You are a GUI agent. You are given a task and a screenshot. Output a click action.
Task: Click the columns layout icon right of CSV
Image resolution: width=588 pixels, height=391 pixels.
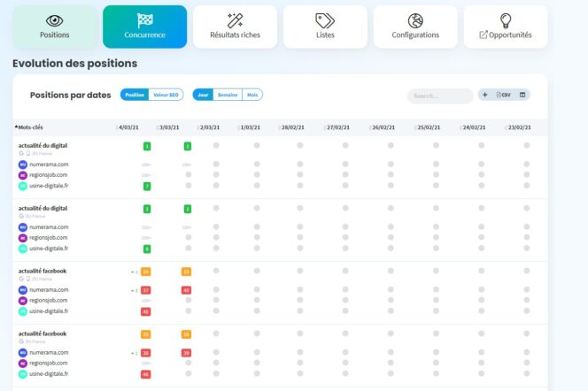click(x=522, y=95)
